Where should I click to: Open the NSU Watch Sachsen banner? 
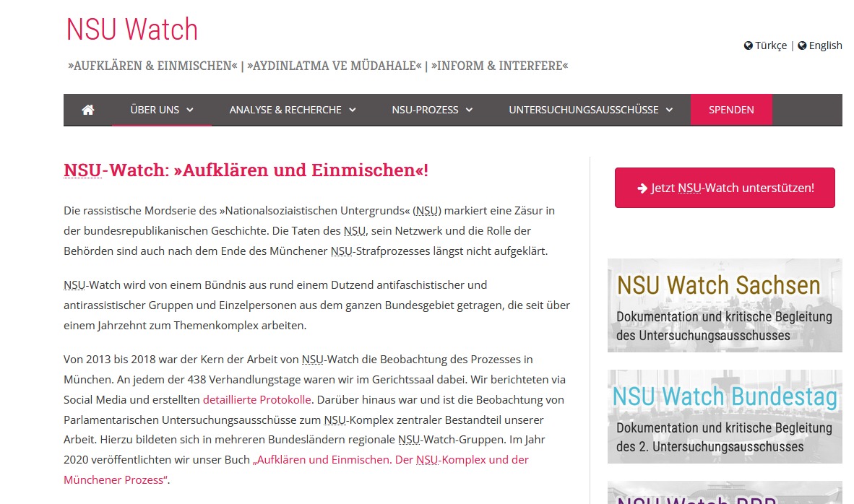click(x=725, y=305)
